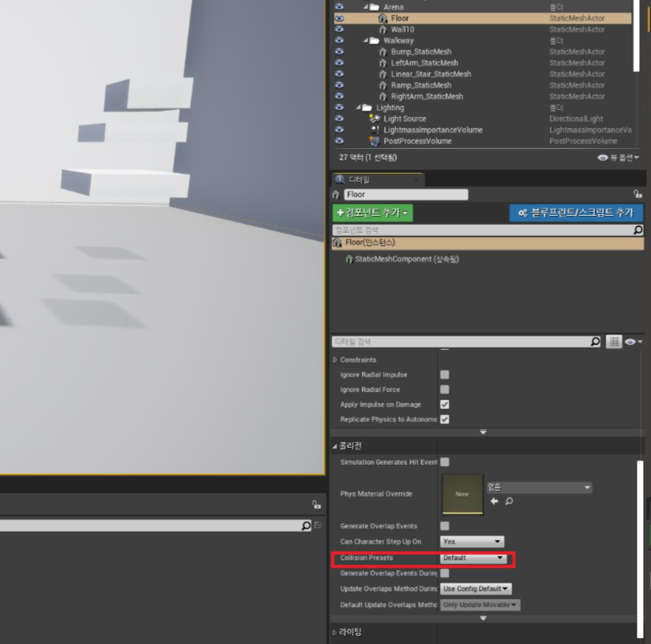Uncheck Apply Impulse on Damage
This screenshot has height=644, width=651.
tap(445, 404)
